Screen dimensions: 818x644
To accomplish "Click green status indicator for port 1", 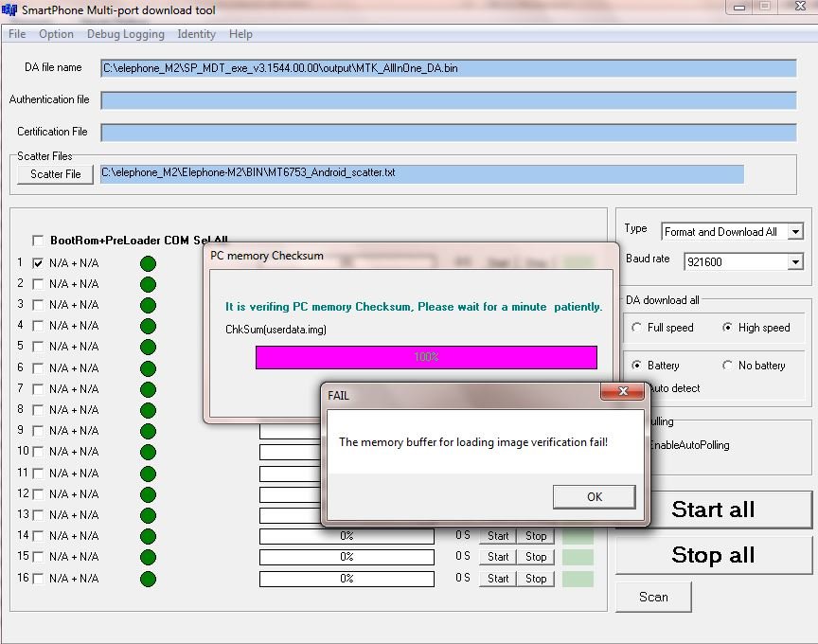I will 148,263.
